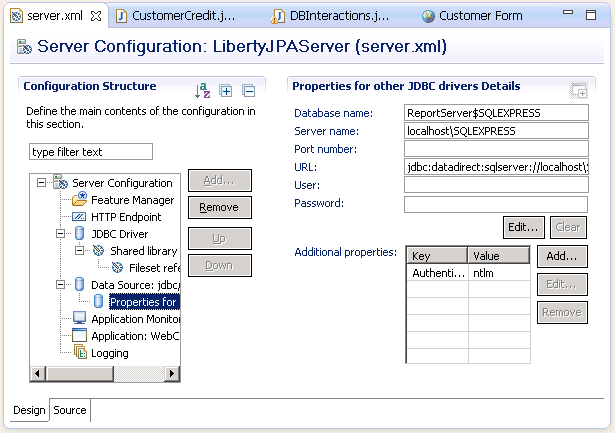This screenshot has width=615, height=433.
Task: Click the horizontal scrollbar right arrow
Action: pos(173,374)
